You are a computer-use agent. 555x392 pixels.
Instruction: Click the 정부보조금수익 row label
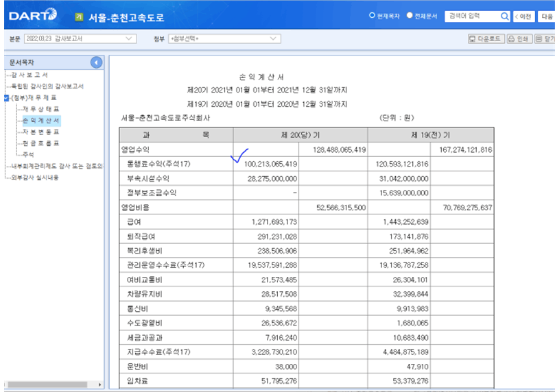(152, 193)
